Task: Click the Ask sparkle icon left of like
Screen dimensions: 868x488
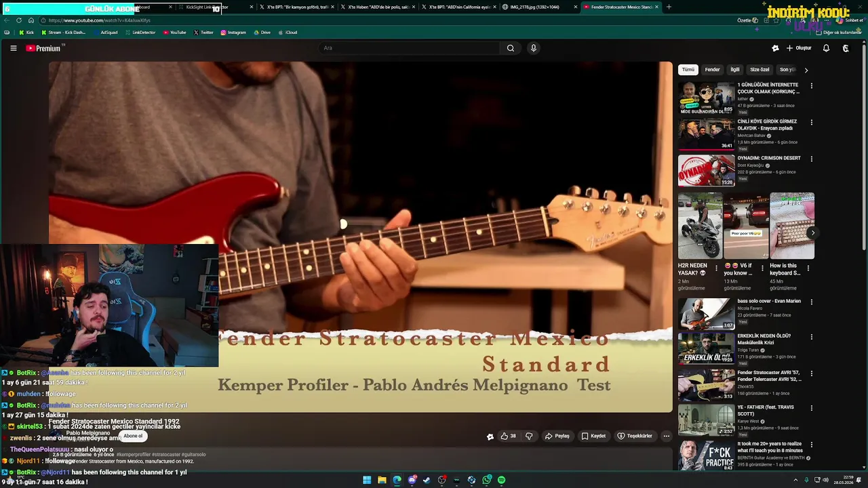Action: point(490,436)
